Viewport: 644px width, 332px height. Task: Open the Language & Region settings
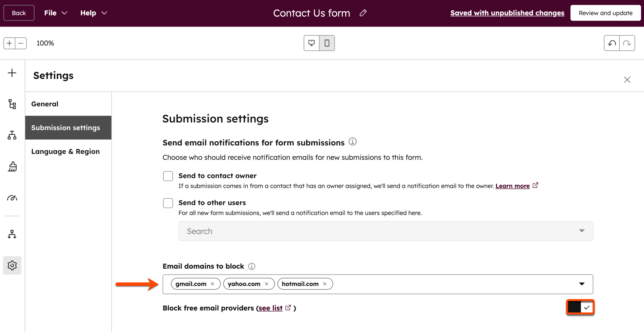(65, 151)
